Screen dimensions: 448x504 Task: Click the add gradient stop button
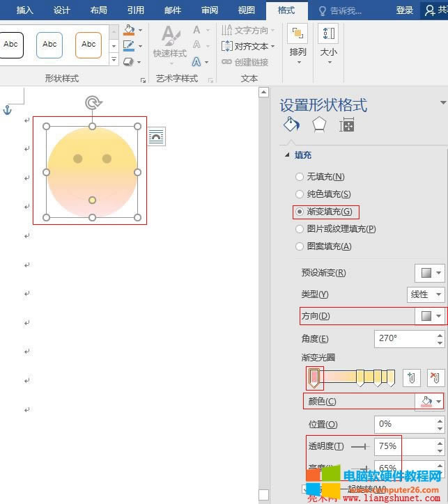411,378
